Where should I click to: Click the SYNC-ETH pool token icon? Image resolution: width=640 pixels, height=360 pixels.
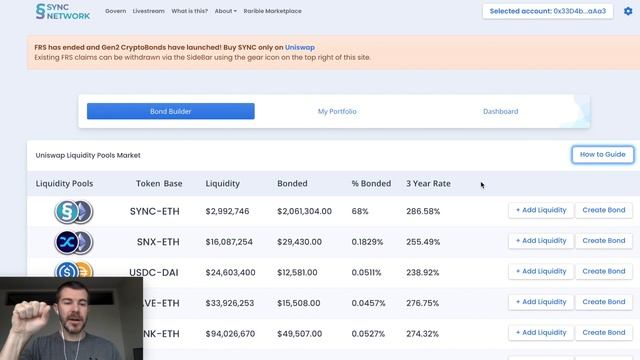pyautogui.click(x=74, y=211)
